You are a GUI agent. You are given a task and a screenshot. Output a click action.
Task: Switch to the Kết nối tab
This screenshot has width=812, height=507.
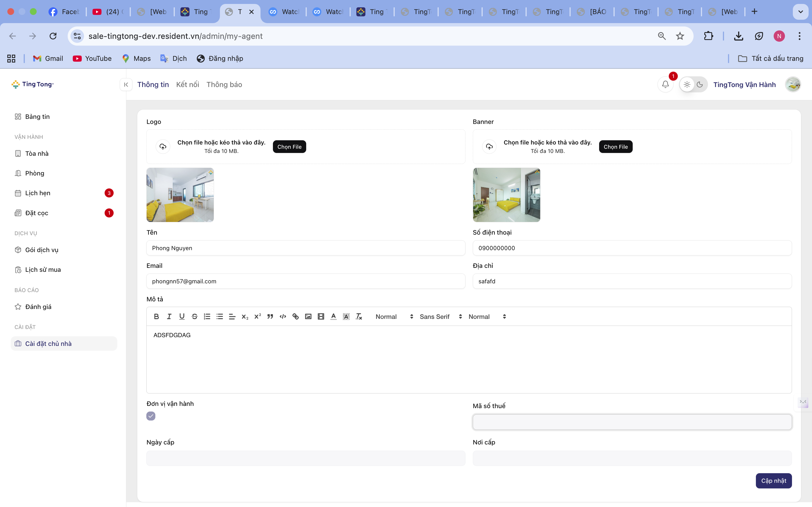pos(187,84)
